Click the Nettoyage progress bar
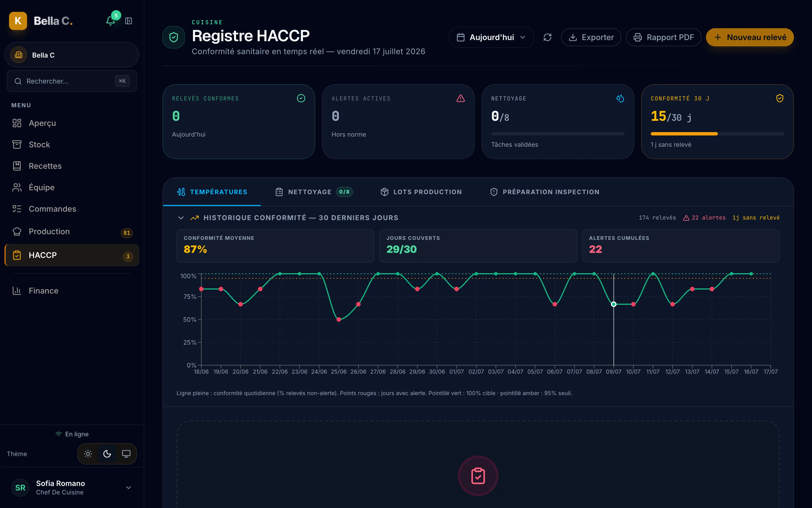Screen dimensions: 812x508 tap(558, 134)
